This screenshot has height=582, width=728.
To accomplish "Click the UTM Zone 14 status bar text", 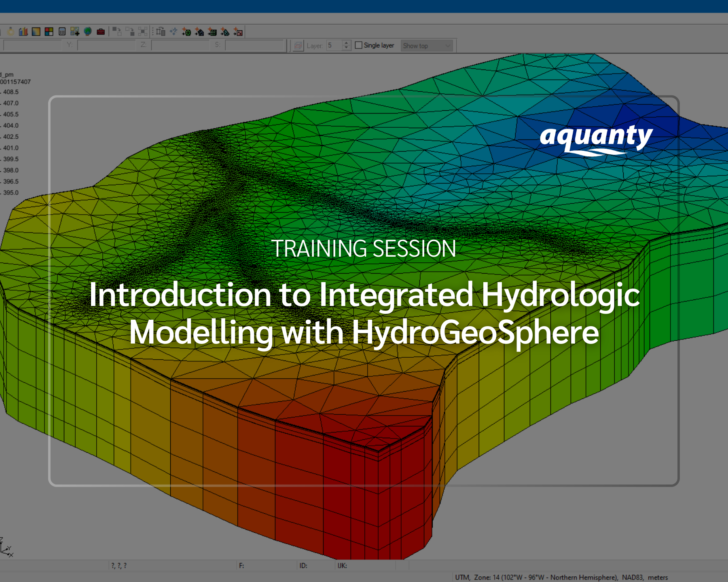I will (x=561, y=577).
